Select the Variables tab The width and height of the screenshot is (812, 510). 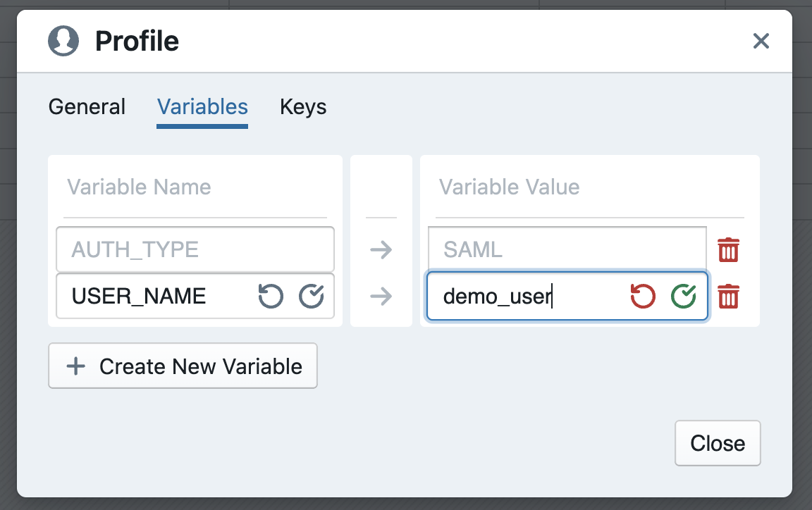[202, 107]
